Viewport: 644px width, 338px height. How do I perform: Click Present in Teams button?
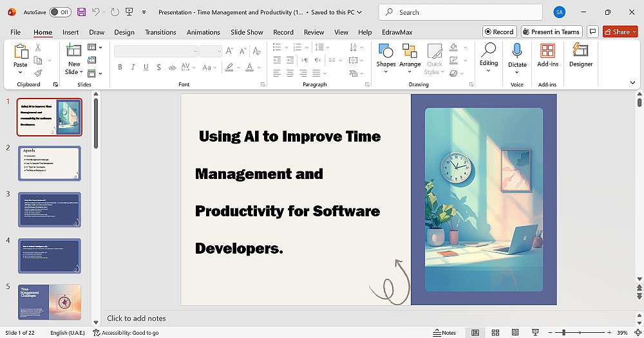[551, 32]
